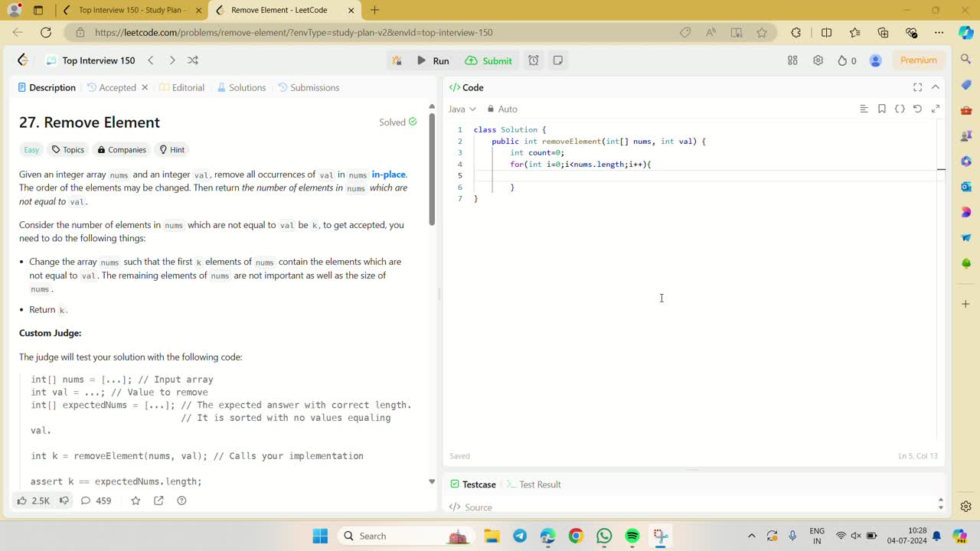Image resolution: width=980 pixels, height=551 pixels.
Task: Click the debugger bug icon
Action: pyautogui.click(x=397, y=60)
